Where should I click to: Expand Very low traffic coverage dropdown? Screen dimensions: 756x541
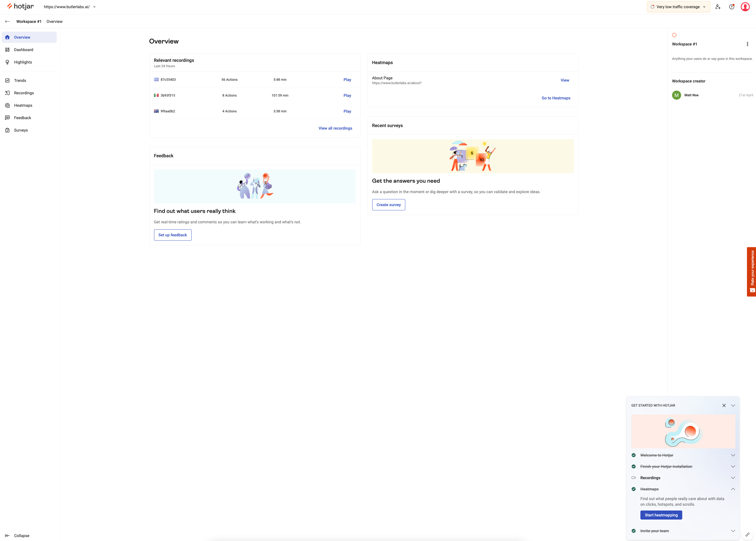[x=678, y=7]
